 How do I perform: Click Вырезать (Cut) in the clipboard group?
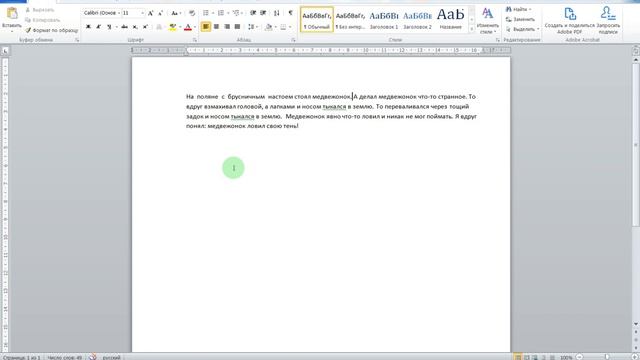tap(40, 10)
